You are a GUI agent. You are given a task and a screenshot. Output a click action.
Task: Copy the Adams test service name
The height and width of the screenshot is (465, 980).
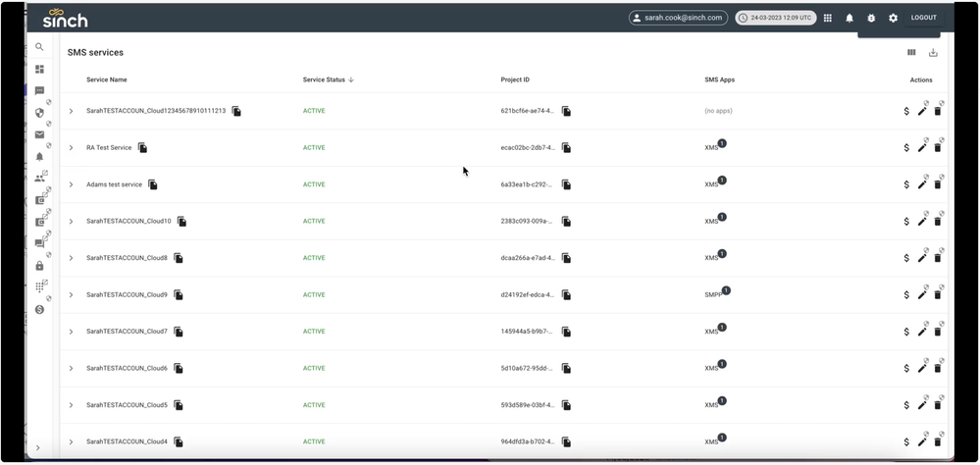point(152,185)
